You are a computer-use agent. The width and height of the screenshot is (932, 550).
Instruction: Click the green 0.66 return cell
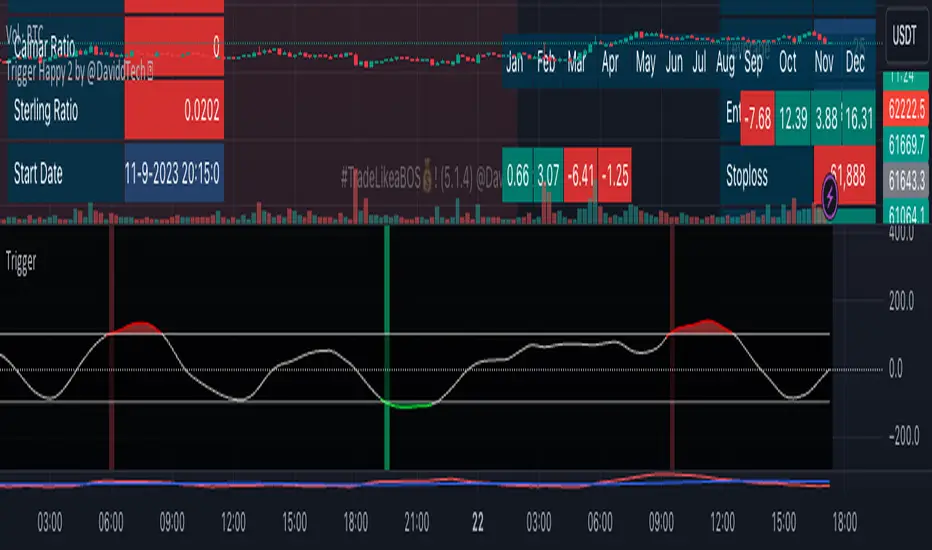pos(518,175)
